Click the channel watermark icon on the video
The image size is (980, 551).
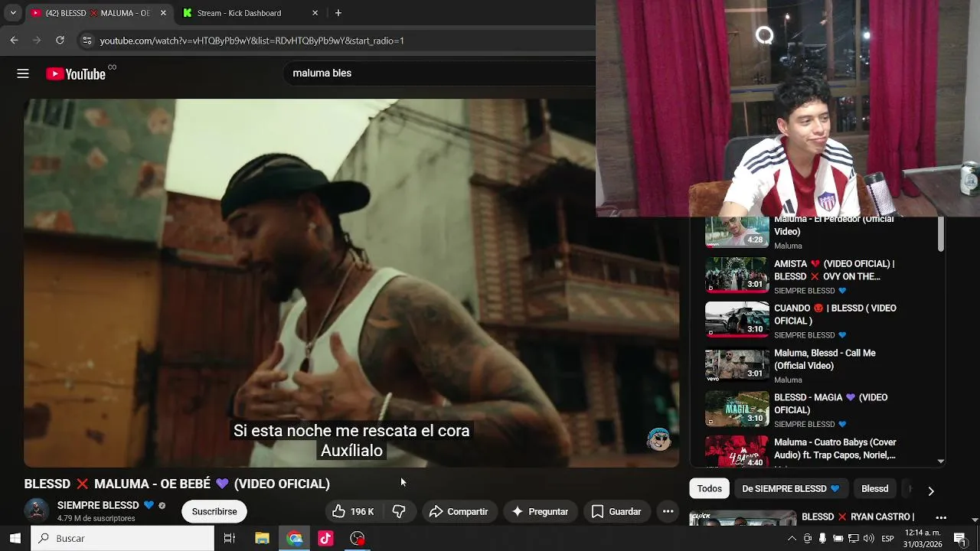point(658,439)
